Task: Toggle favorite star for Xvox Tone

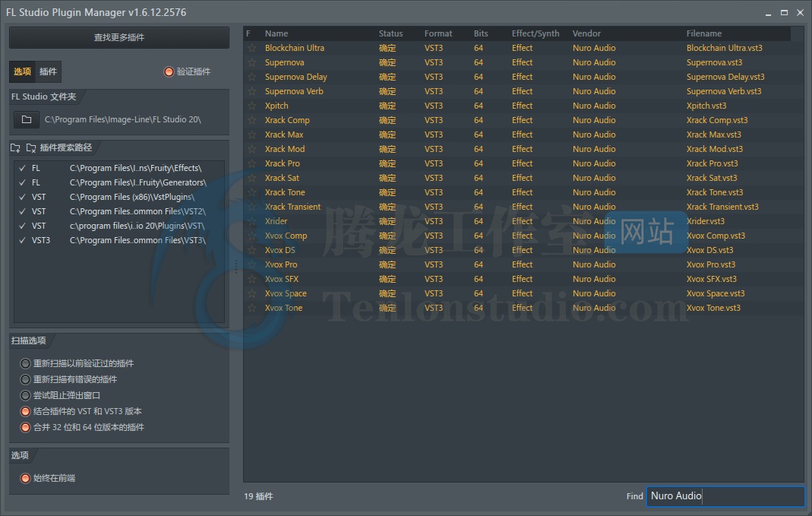Action: [251, 308]
